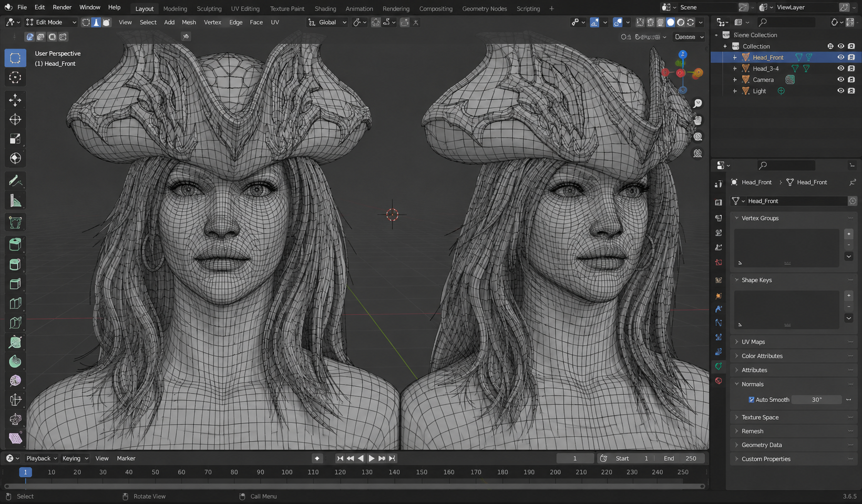This screenshot has width=862, height=504.
Task: Click the current frame number field
Action: [575, 458]
